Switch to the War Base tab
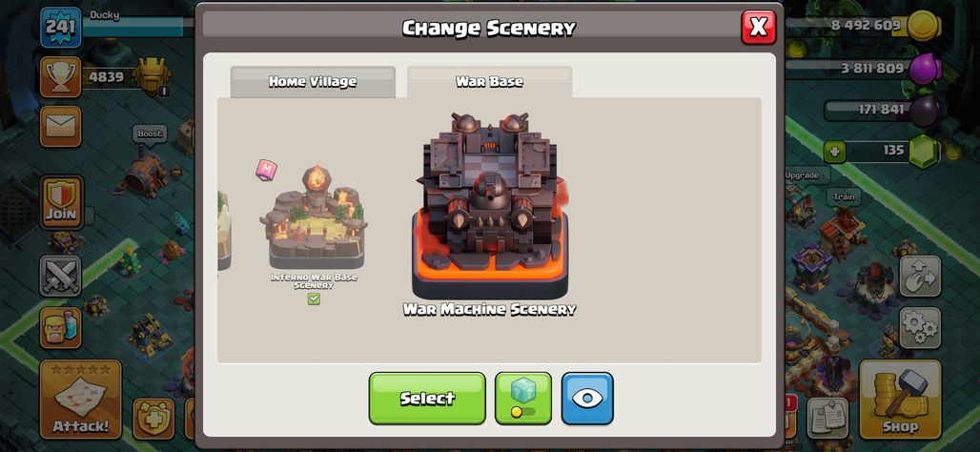The height and width of the screenshot is (452, 980). click(489, 82)
